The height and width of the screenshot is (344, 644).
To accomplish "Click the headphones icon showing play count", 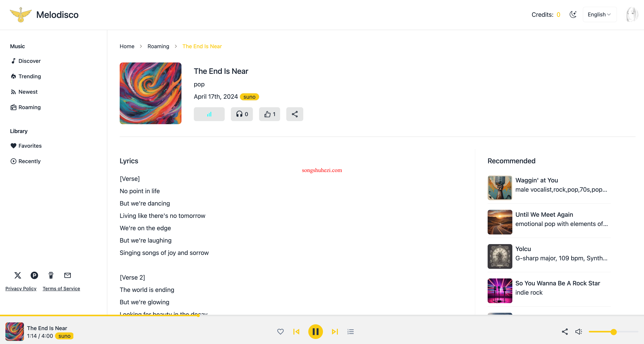I will click(242, 114).
